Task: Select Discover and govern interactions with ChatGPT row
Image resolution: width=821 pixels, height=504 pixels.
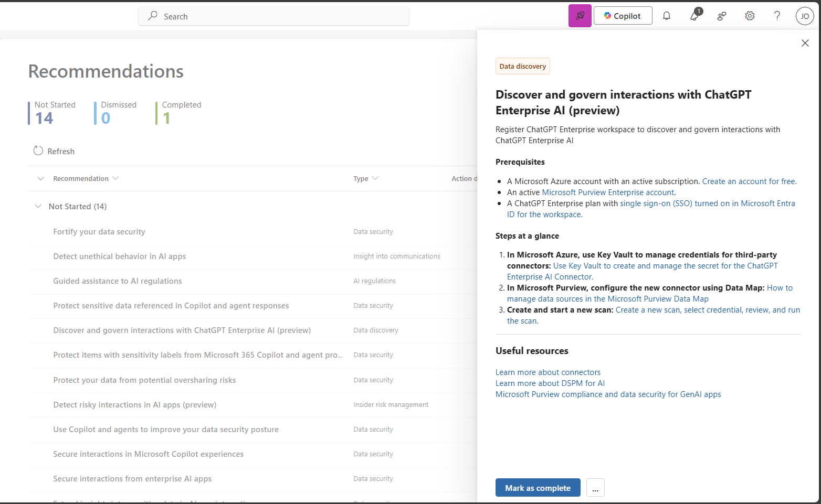Action: pyautogui.click(x=182, y=330)
